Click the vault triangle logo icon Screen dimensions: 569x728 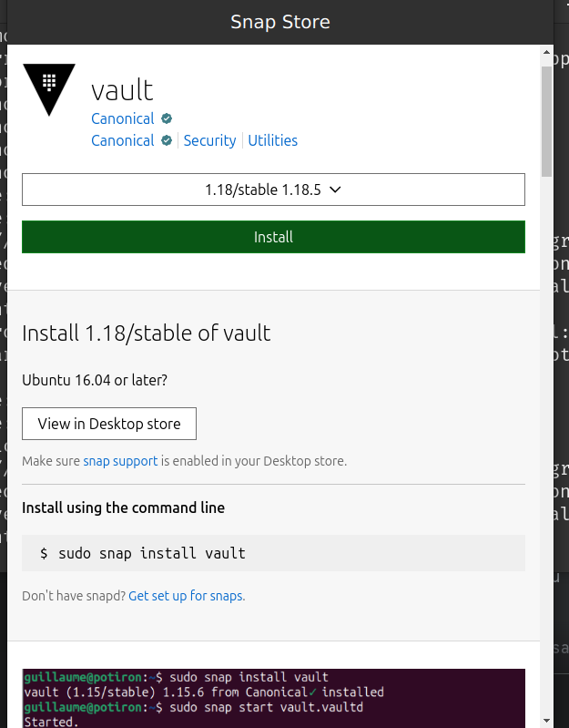[49, 87]
